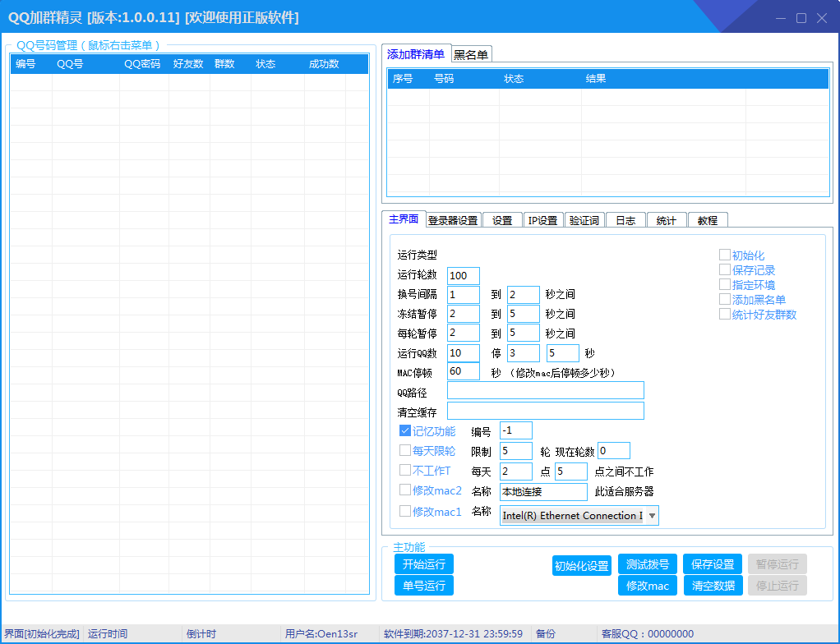This screenshot has width=840, height=644.
Task: Focus the 冻结暂停 minimum seconds field
Action: [x=464, y=314]
